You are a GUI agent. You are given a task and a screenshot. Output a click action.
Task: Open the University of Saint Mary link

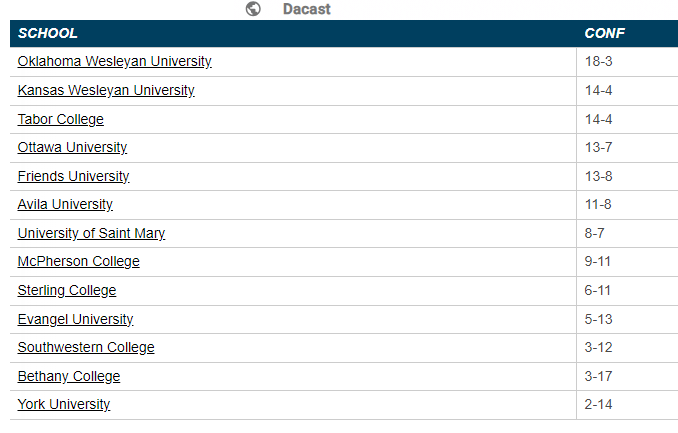click(91, 234)
